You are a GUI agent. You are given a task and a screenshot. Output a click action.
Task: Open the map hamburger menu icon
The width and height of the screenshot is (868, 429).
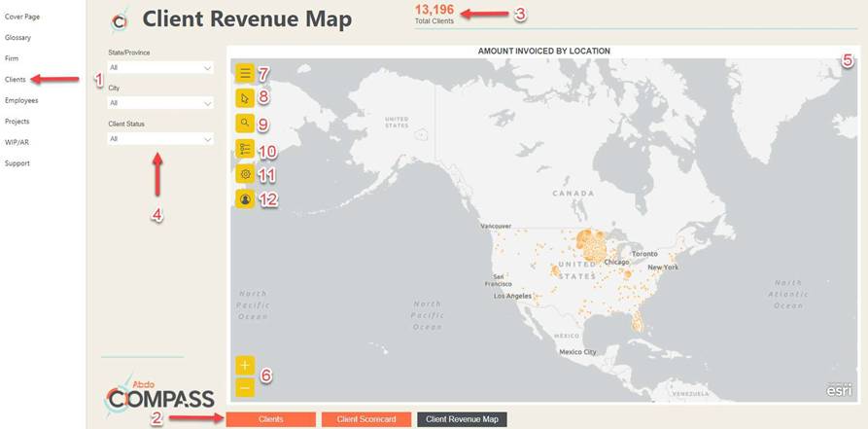coord(245,73)
